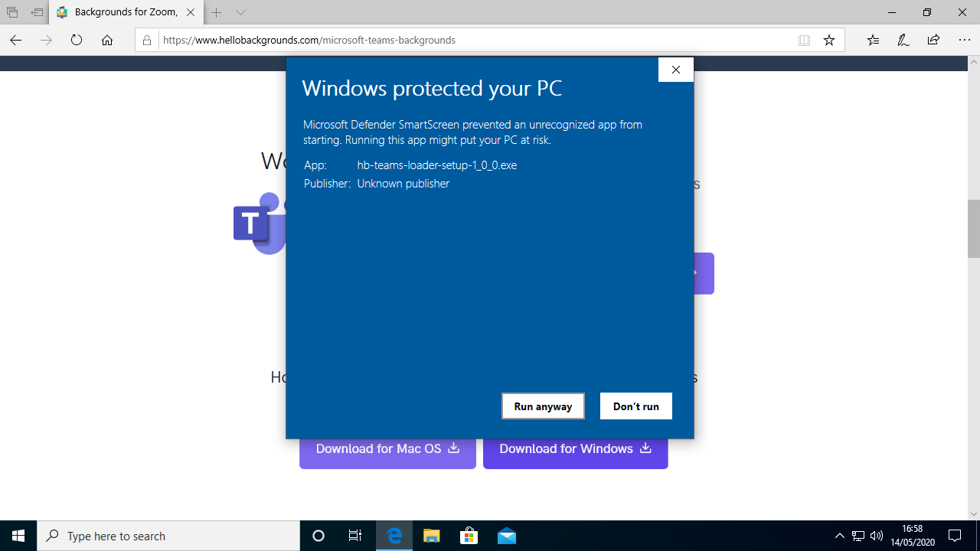The height and width of the screenshot is (551, 980).
Task: Open the Favorites hub icon
Action: (x=874, y=41)
